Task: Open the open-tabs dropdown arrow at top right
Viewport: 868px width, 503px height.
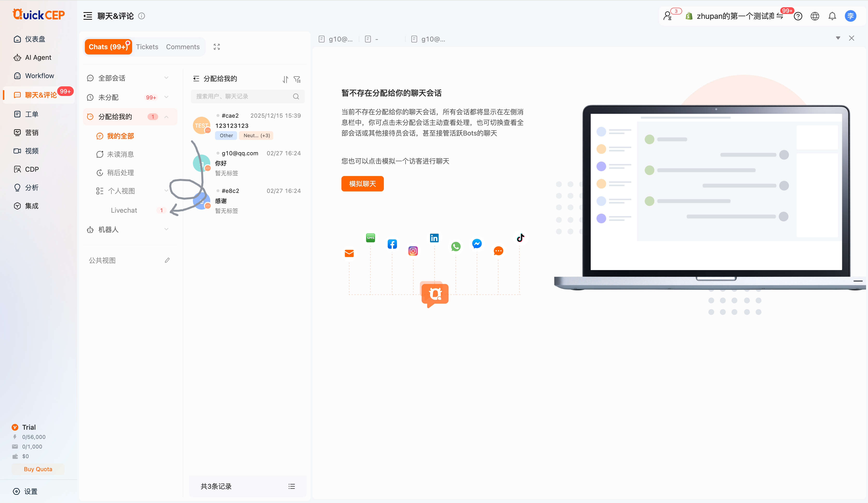Action: pyautogui.click(x=838, y=38)
